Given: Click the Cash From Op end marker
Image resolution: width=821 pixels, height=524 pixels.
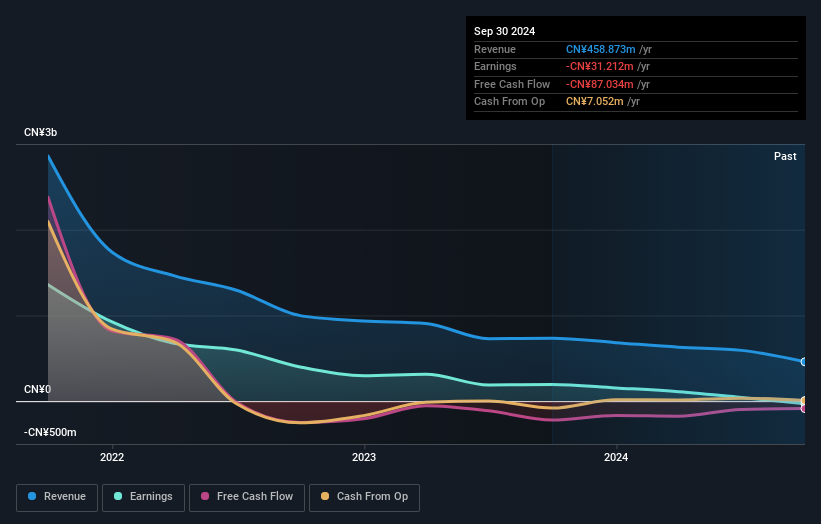Looking at the screenshot, I should pyautogui.click(x=803, y=400).
